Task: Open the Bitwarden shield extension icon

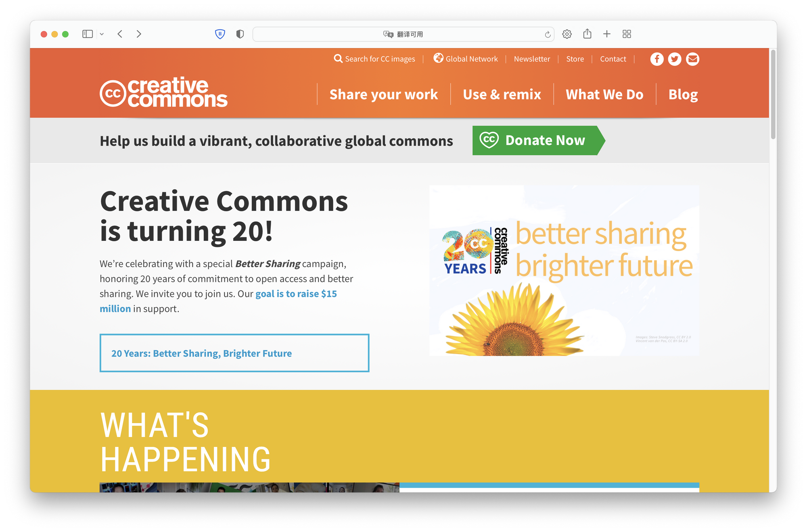Action: (220, 34)
